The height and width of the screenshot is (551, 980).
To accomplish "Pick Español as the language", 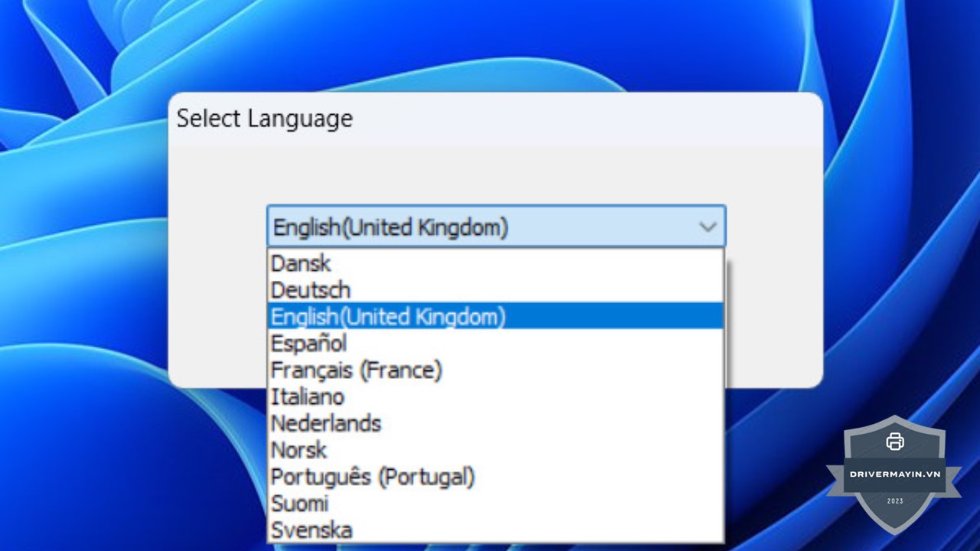I will click(x=309, y=343).
